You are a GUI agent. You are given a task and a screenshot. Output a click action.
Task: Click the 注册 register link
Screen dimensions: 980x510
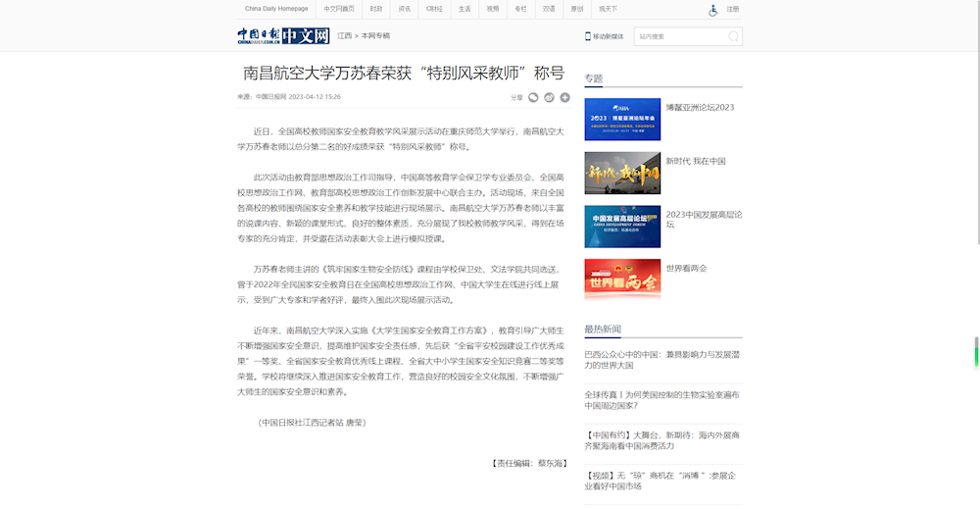pyautogui.click(x=733, y=10)
